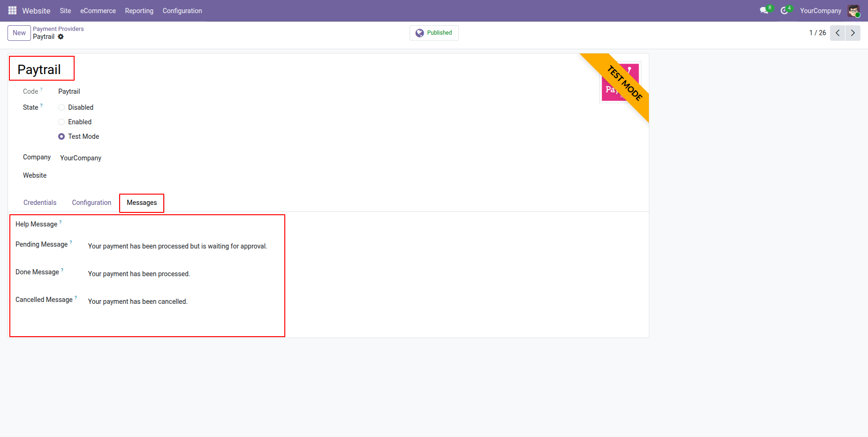
Task: Toggle the Published status button
Action: click(434, 33)
